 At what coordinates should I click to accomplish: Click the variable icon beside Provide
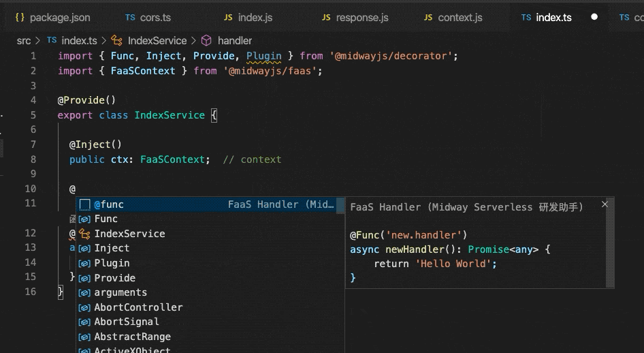(x=84, y=278)
